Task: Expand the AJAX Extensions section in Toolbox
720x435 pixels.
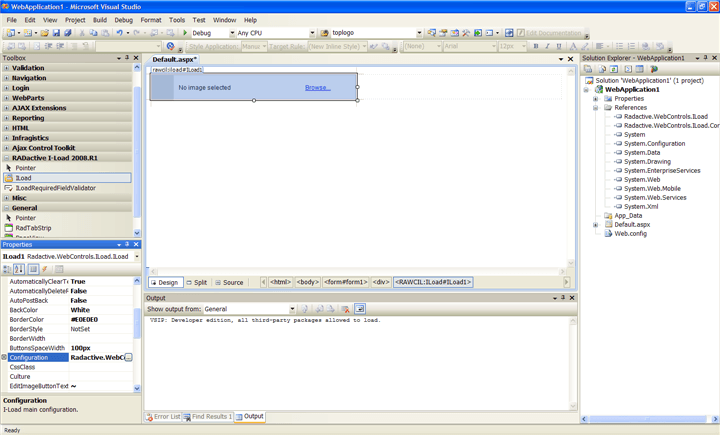Action: pyautogui.click(x=6, y=108)
